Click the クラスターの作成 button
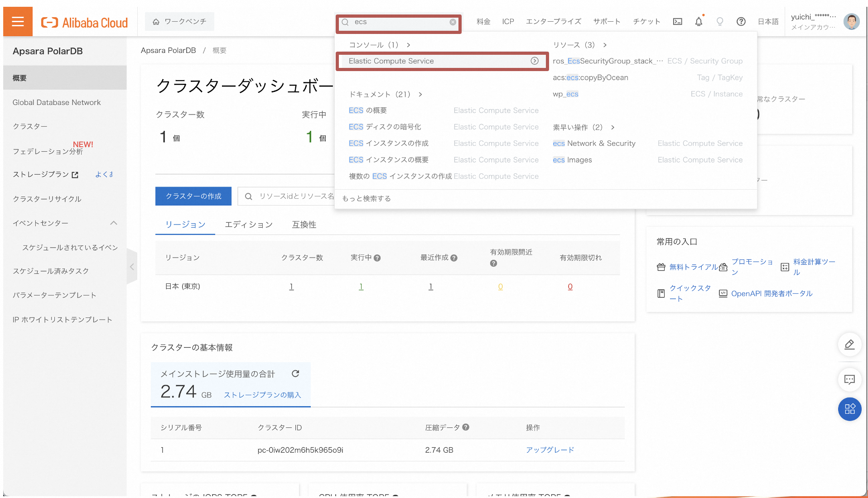868x498 pixels. tap(193, 196)
